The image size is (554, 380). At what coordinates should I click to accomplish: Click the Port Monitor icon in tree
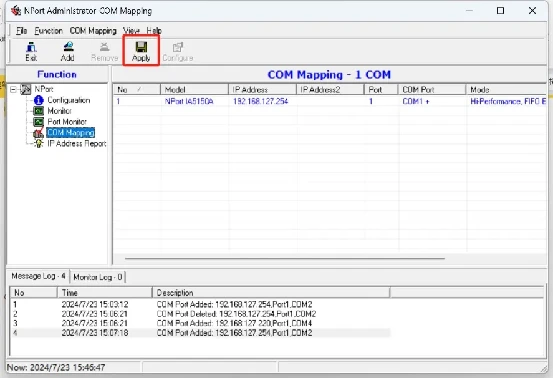click(x=39, y=122)
